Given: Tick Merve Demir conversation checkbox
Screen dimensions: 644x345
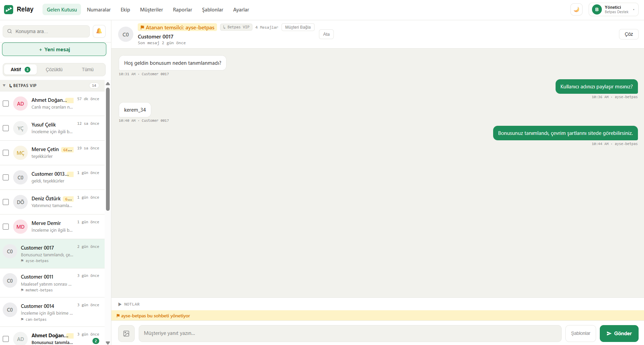Looking at the screenshot, I should (6, 227).
